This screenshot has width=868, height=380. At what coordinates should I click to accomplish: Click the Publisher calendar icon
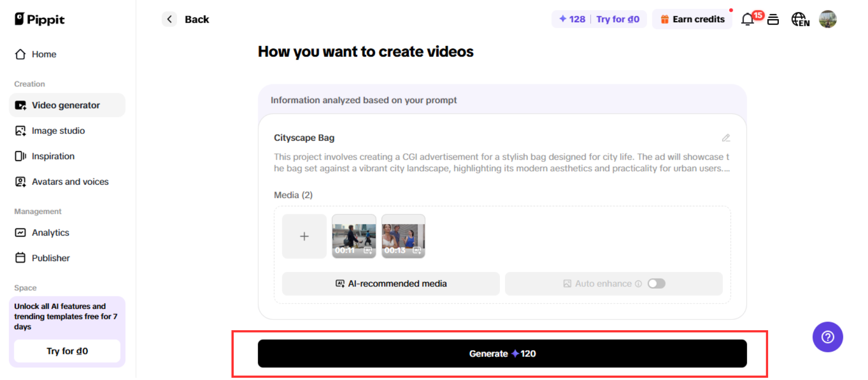pyautogui.click(x=20, y=258)
